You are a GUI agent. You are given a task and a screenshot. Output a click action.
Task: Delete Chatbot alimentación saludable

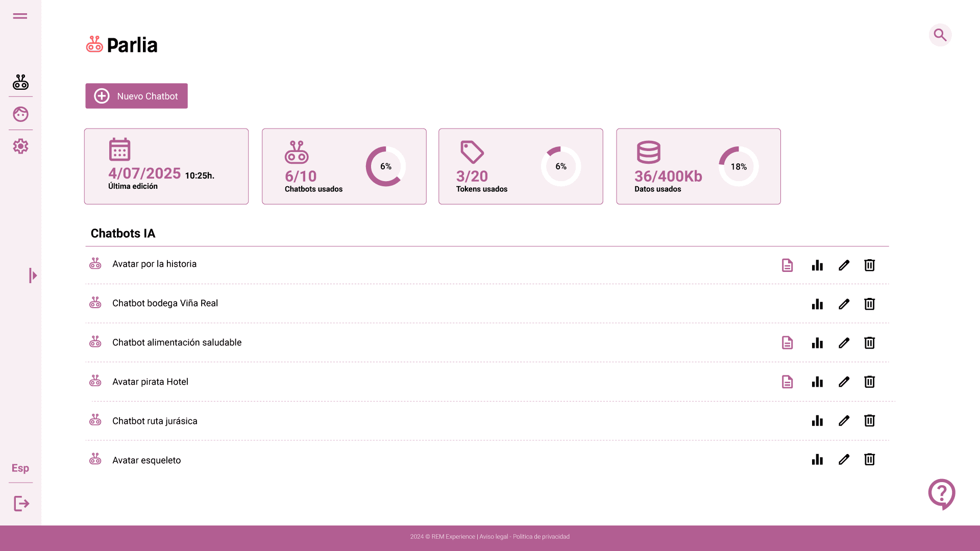pyautogui.click(x=869, y=343)
